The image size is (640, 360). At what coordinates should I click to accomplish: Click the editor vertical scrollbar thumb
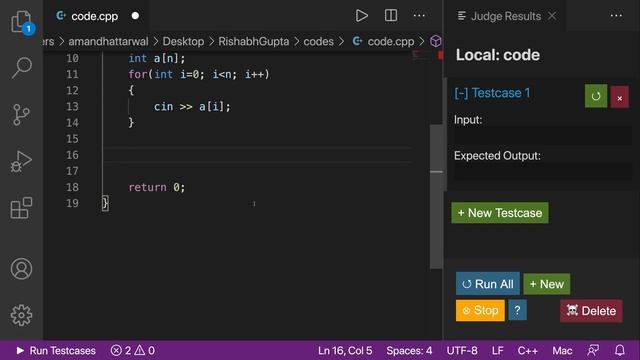[x=436, y=196]
